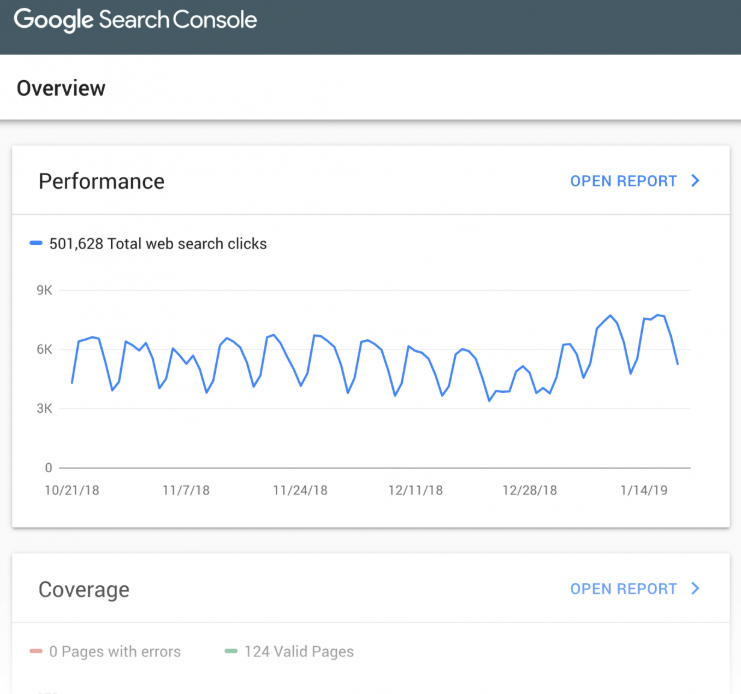Click the Google Search Console logo
Viewport: 741px width, 694px height.
coord(135,20)
